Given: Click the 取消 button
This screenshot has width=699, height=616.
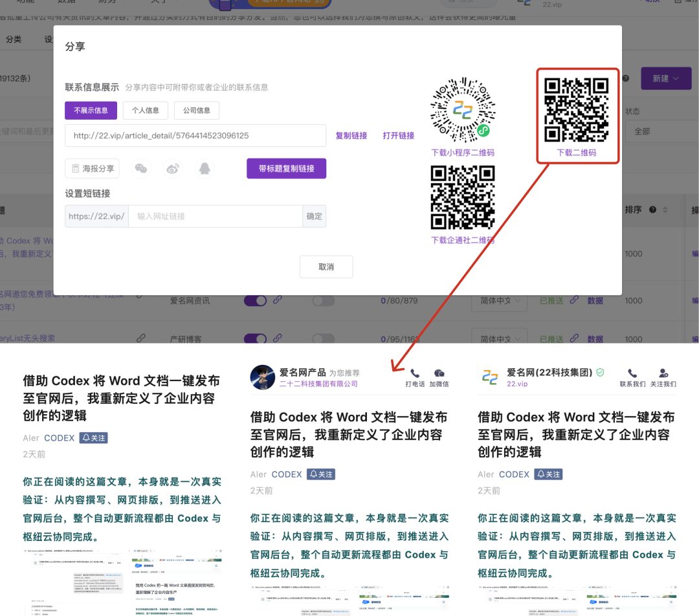Looking at the screenshot, I should [326, 267].
